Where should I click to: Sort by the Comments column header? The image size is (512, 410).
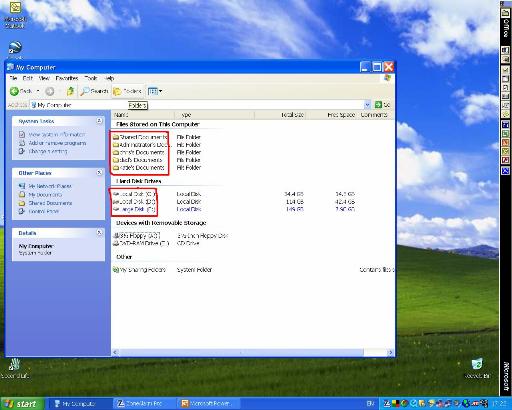375,115
